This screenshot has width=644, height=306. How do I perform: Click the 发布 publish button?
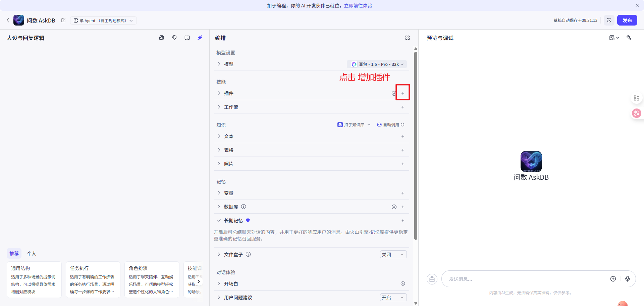(x=627, y=20)
